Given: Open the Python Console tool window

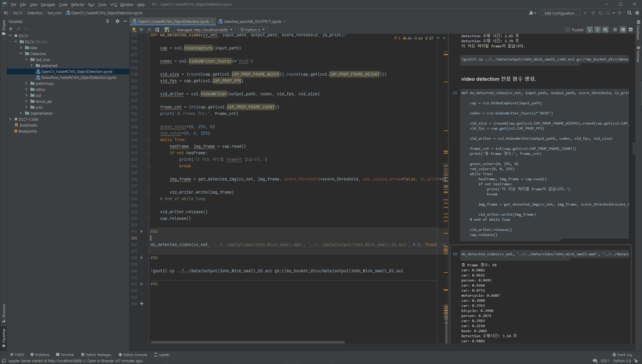Looking at the screenshot, I should (133, 354).
